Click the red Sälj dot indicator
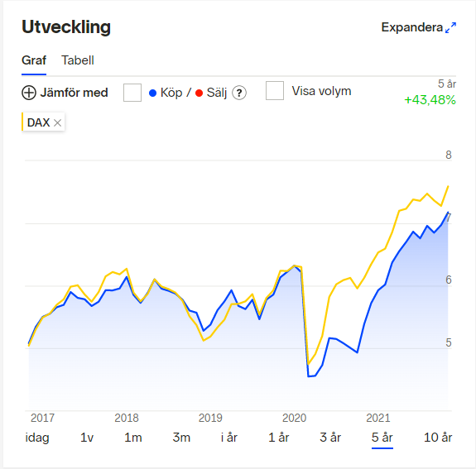 pyautogui.click(x=200, y=93)
